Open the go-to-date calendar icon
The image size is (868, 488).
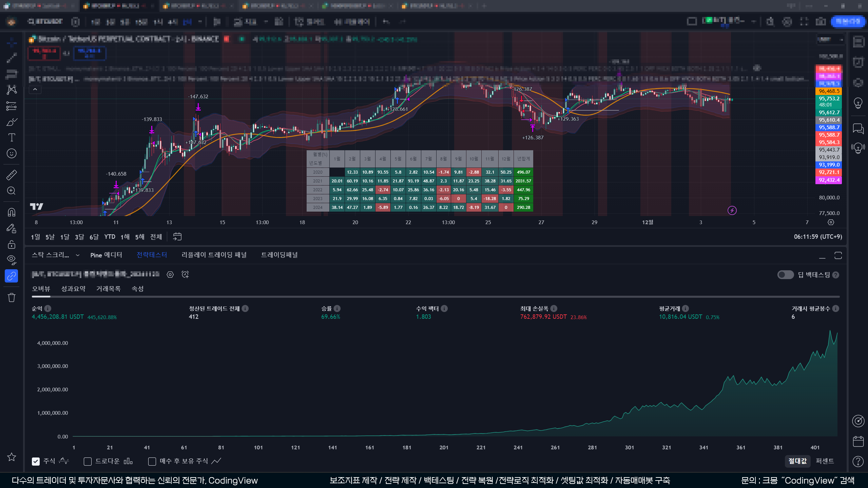177,237
